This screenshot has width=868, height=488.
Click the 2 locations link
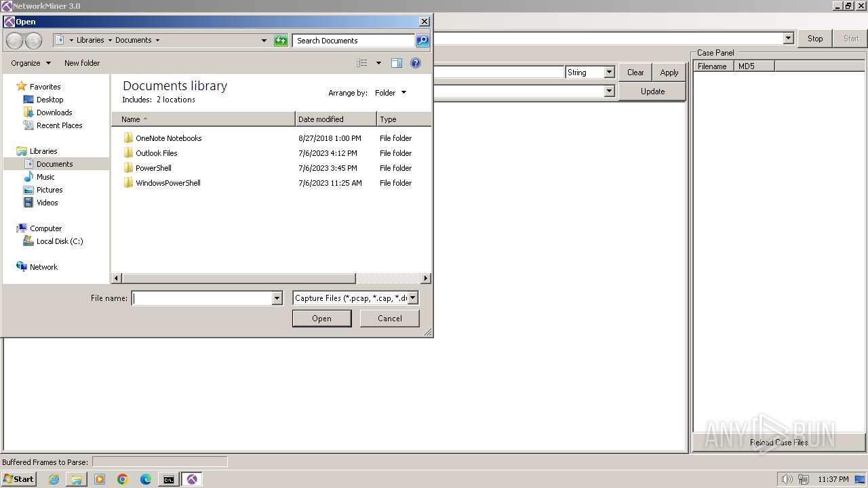click(176, 100)
